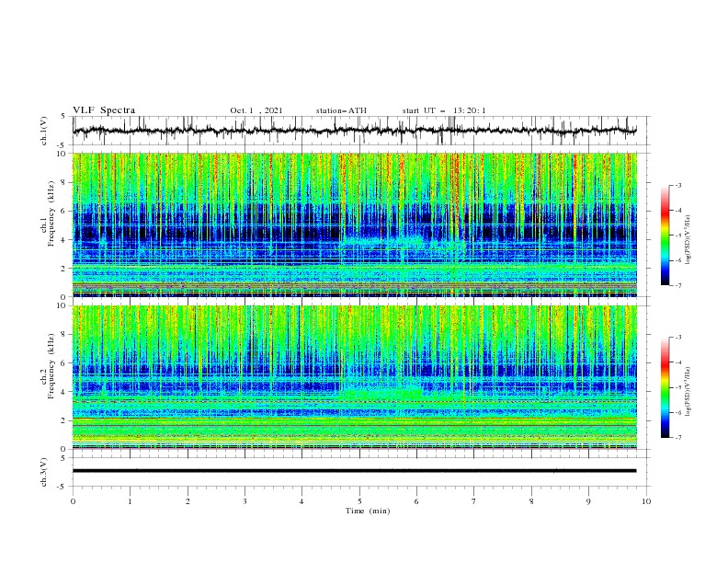The height and width of the screenshot is (563, 728).
Task: Click the 'ch.1(V)' waveform axis label
Action: 44,131
